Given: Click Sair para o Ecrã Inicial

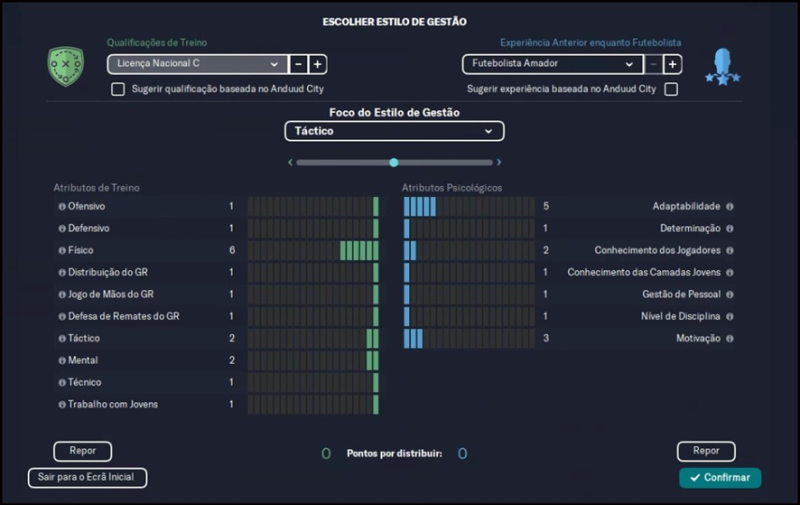Looking at the screenshot, I should click(87, 478).
